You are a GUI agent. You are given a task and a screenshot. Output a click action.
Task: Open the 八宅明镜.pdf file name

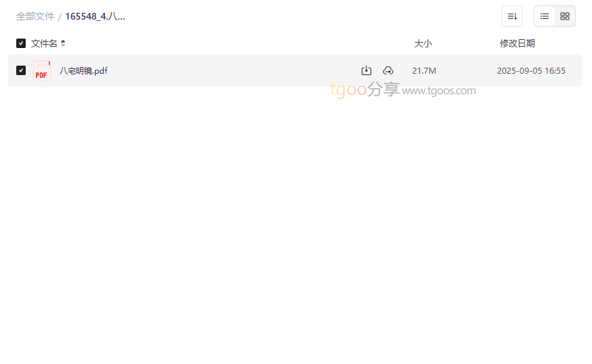click(83, 71)
